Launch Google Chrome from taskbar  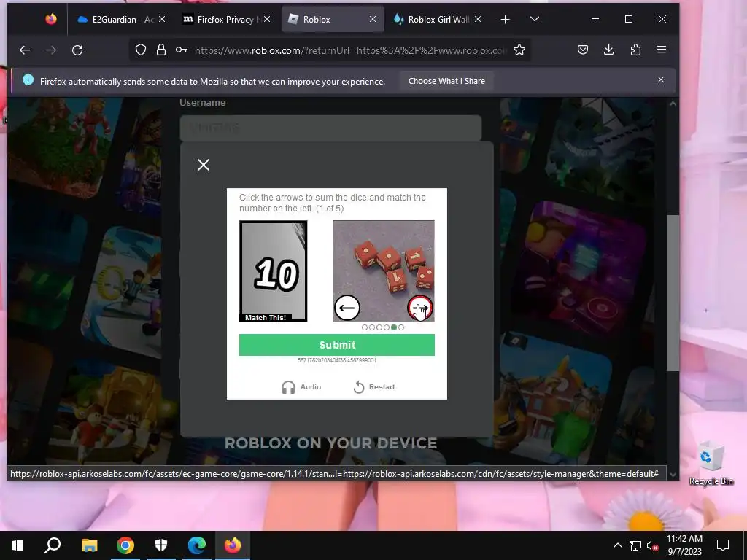point(125,545)
